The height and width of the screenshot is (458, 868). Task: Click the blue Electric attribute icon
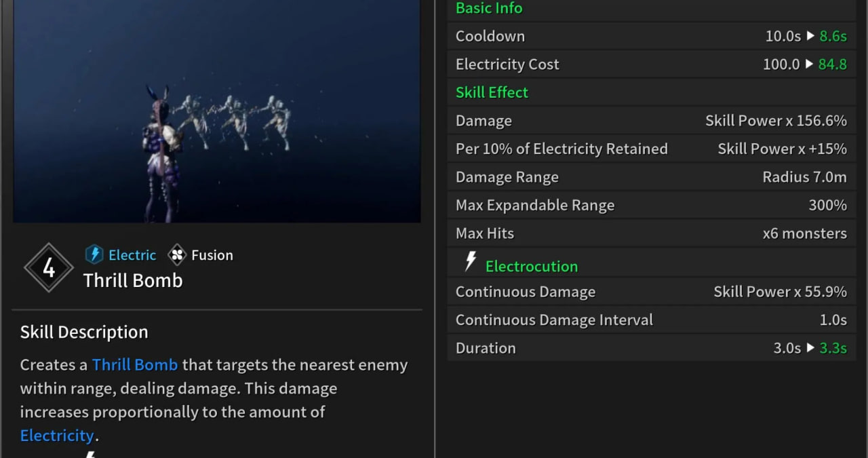(x=94, y=254)
